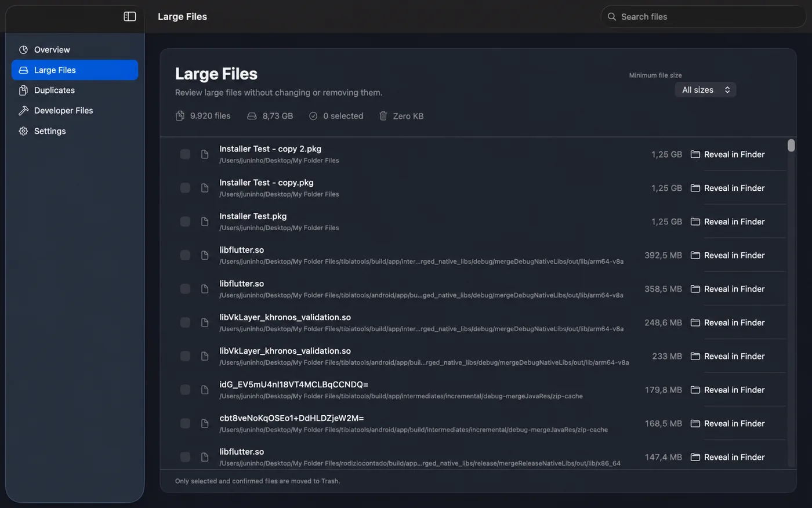This screenshot has width=812, height=508.
Task: Open the Overview section
Action: click(x=75, y=50)
